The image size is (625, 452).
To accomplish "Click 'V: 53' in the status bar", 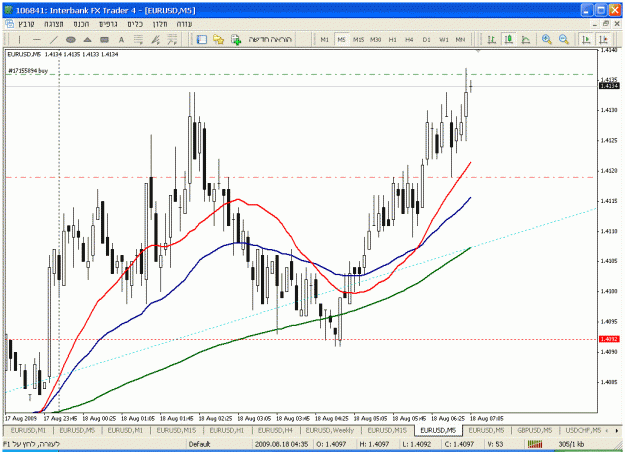I will [495, 444].
